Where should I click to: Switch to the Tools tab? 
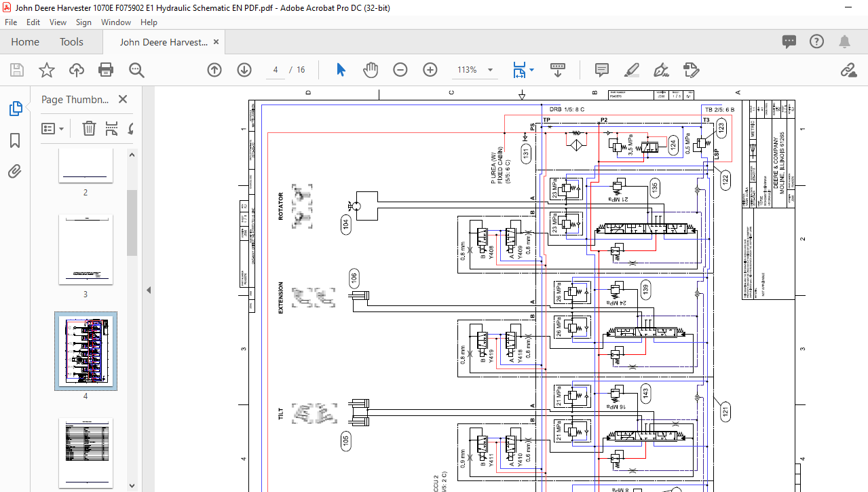(x=71, y=42)
